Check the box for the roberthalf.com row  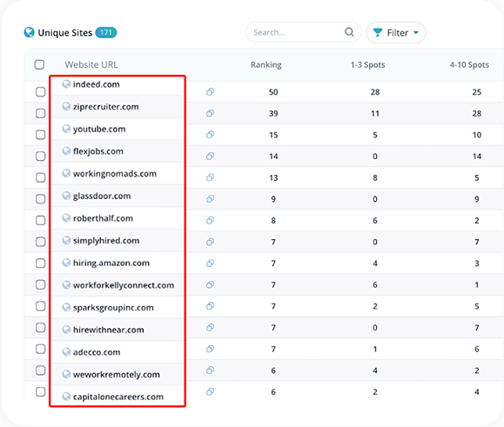41,220
